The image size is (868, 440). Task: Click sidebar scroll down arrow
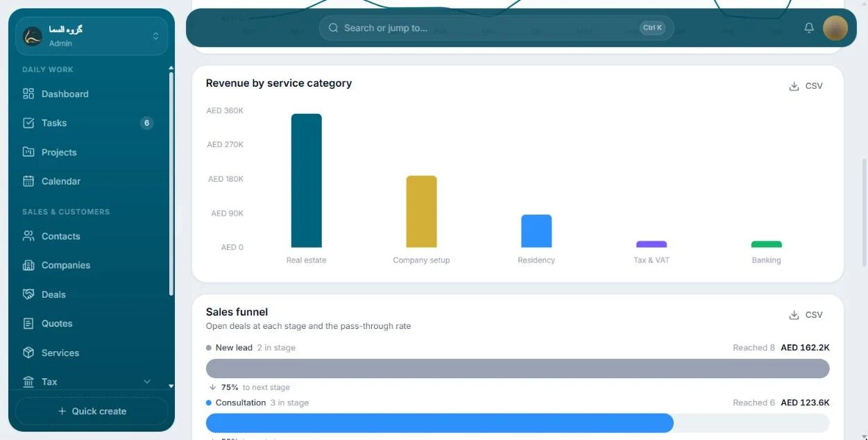(171, 386)
